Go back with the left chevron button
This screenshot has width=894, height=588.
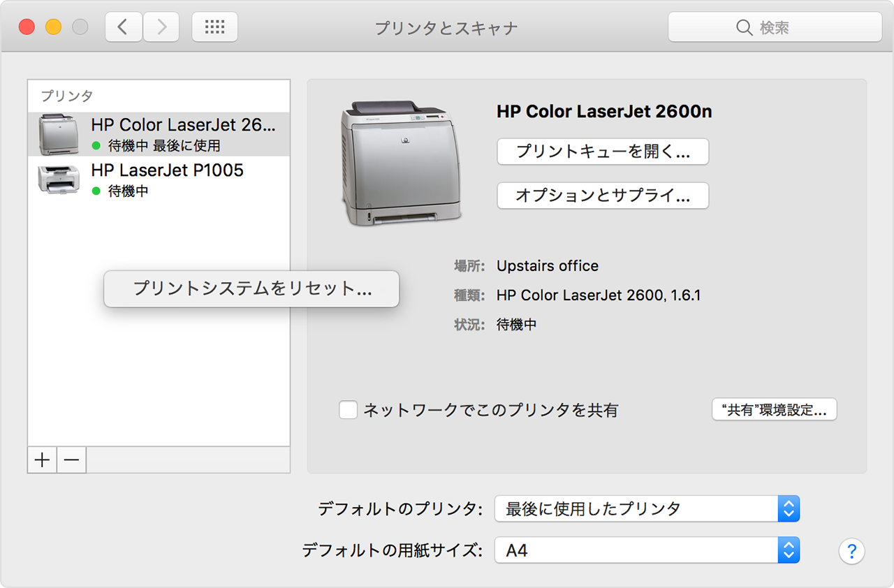pos(124,27)
